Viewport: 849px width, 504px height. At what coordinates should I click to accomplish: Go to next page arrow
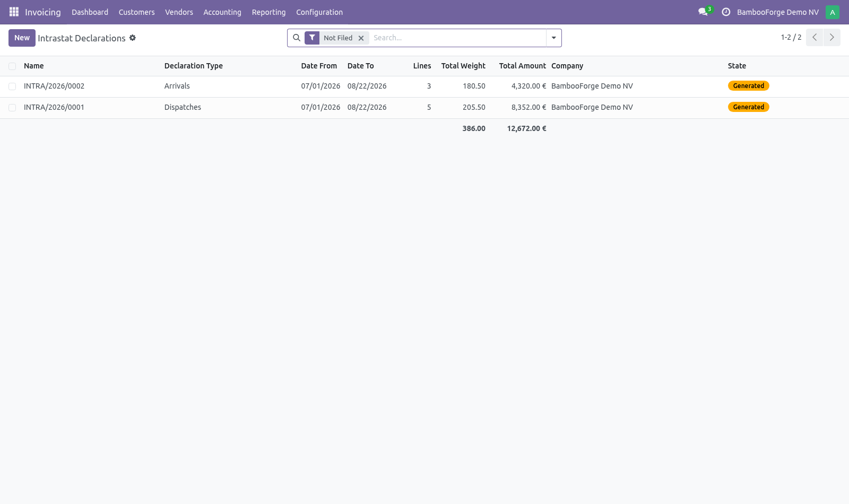pos(832,37)
